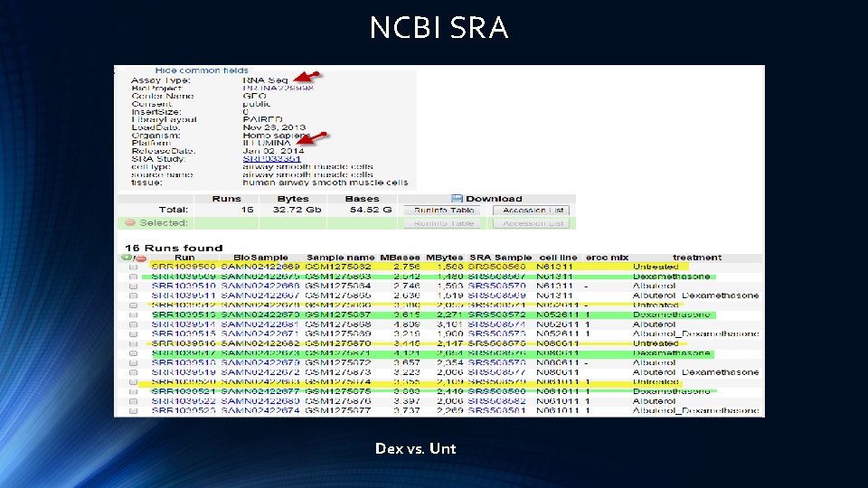Click sample name GSM1275877

337,410
